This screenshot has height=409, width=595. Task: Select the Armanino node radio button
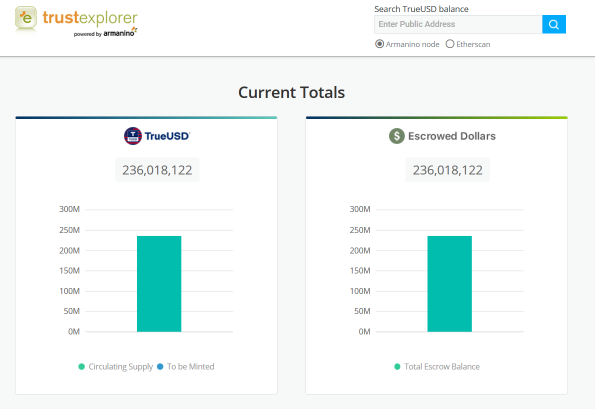pos(379,44)
